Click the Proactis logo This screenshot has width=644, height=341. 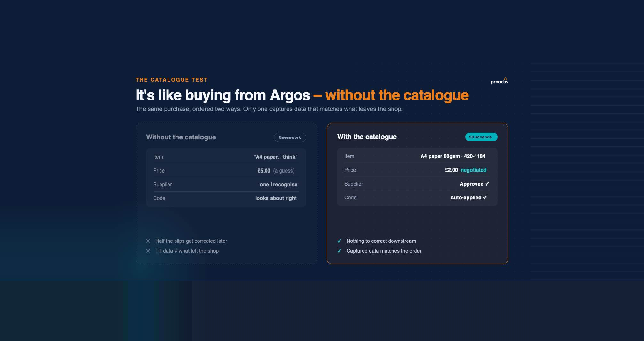pos(499,81)
